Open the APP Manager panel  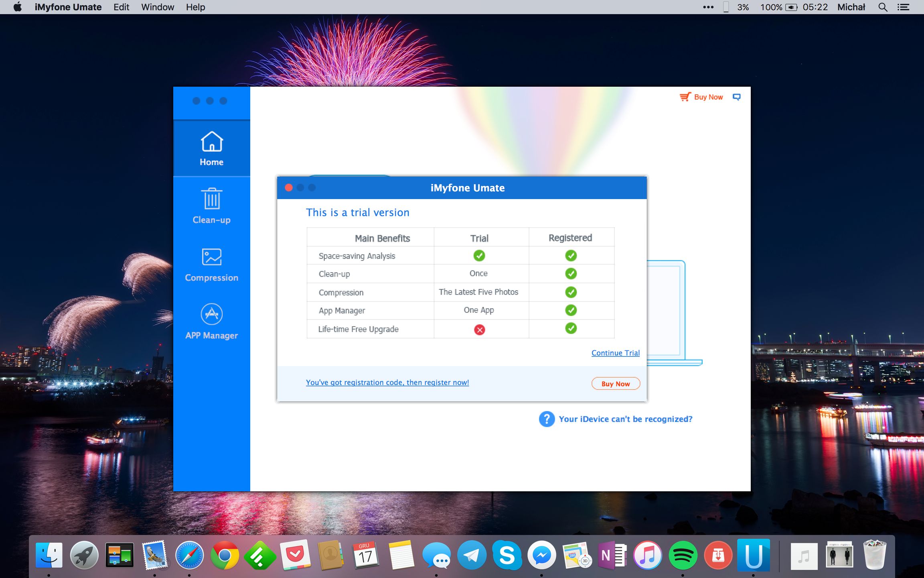(x=211, y=321)
